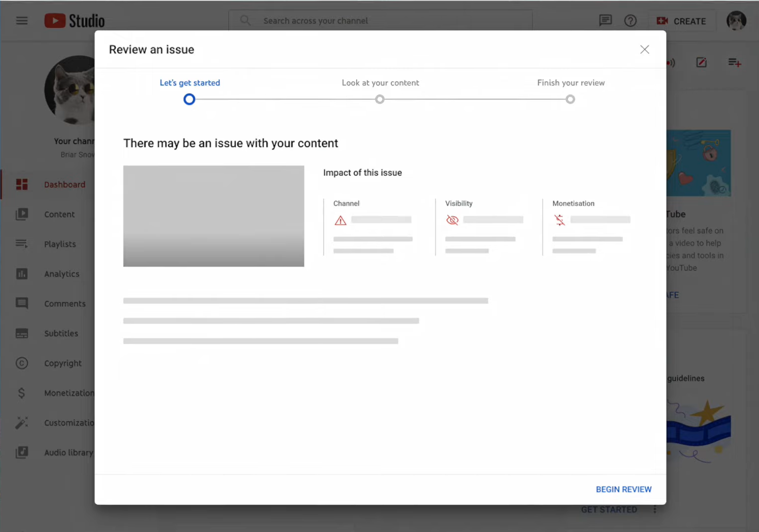The width and height of the screenshot is (759, 532).
Task: Open the send feedback icon in header
Action: pos(605,21)
